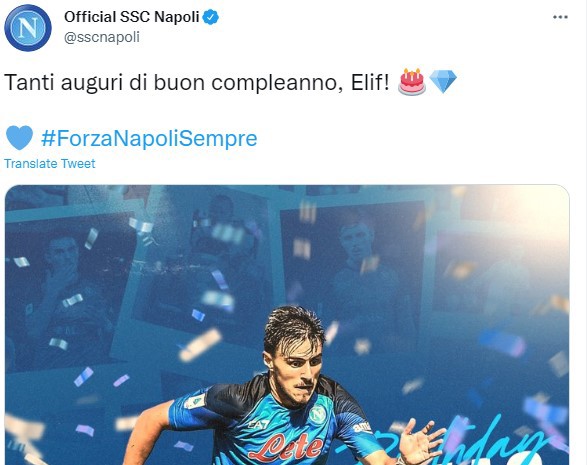The height and width of the screenshot is (465, 587).
Task: Click Translate Tweet
Action: point(50,164)
